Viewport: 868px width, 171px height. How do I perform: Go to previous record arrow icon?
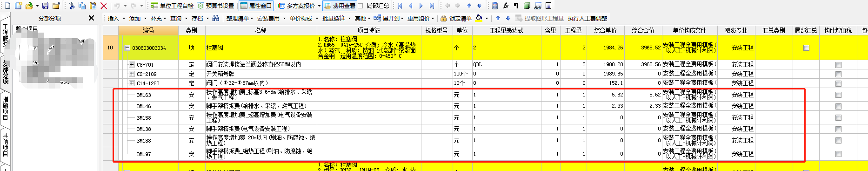coord(410,6)
